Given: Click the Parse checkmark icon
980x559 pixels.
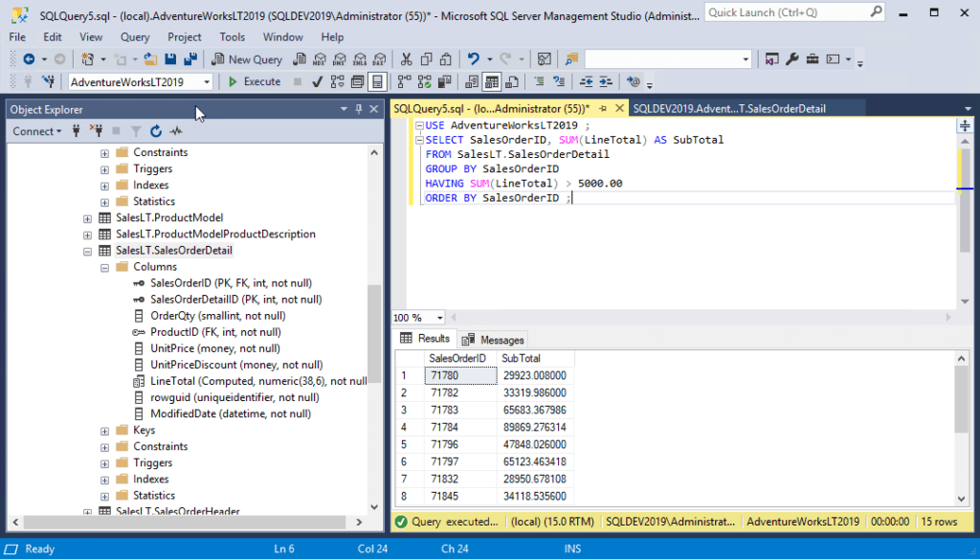Looking at the screenshot, I should click(317, 82).
